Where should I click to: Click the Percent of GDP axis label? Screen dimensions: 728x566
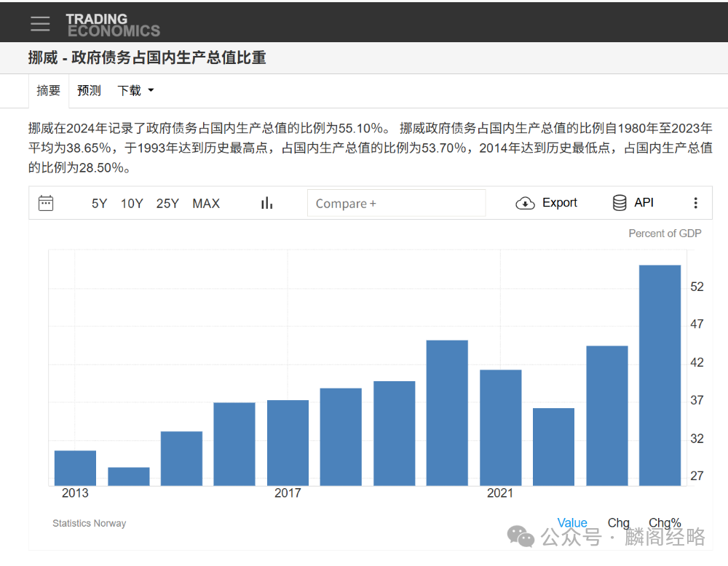pyautogui.click(x=665, y=234)
